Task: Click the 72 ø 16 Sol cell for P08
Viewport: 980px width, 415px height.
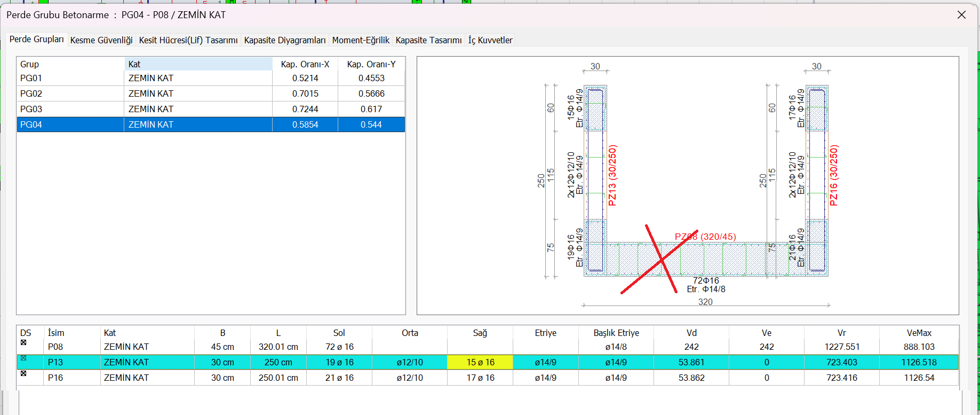Action: [x=339, y=347]
